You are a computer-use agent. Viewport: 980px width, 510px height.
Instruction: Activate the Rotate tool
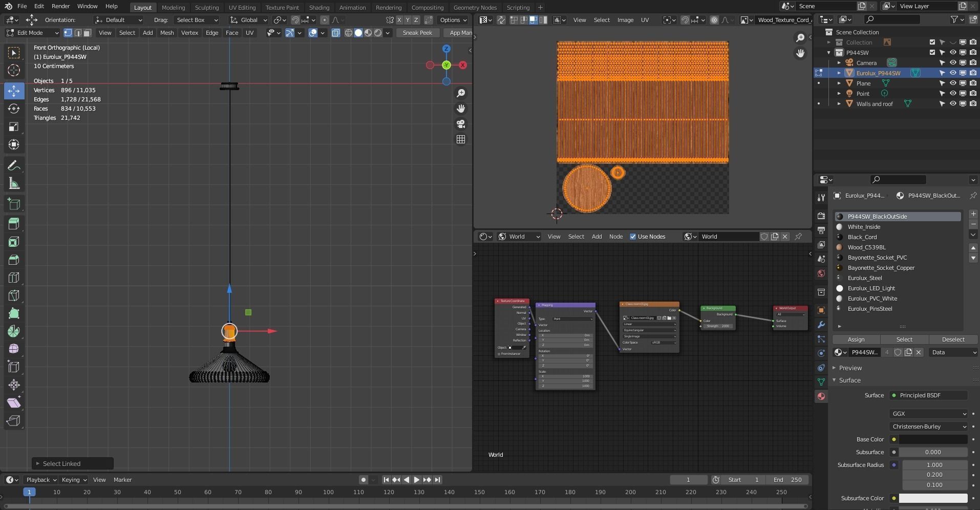14,109
